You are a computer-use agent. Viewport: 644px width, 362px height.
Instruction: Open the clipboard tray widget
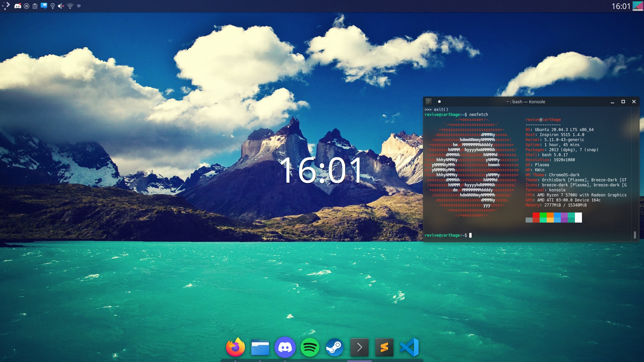click(x=35, y=6)
